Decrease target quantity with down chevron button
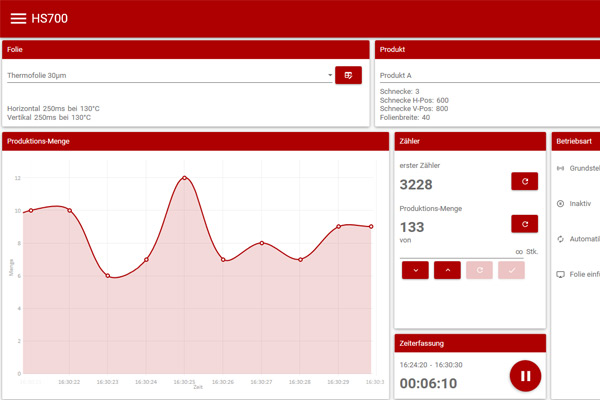 coord(415,270)
